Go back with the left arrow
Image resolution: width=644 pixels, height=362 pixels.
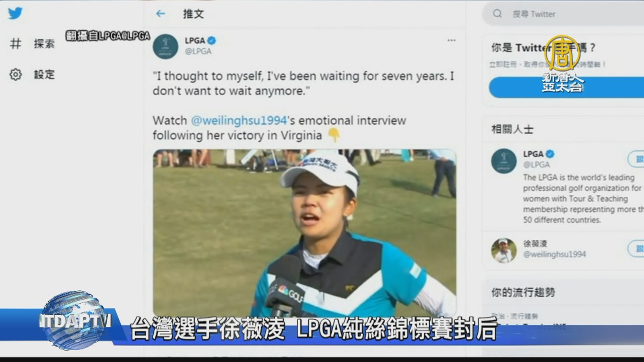(x=161, y=14)
